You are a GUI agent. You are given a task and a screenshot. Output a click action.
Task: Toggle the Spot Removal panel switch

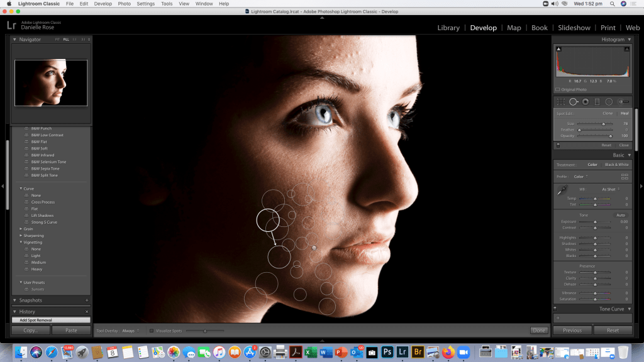(x=558, y=145)
